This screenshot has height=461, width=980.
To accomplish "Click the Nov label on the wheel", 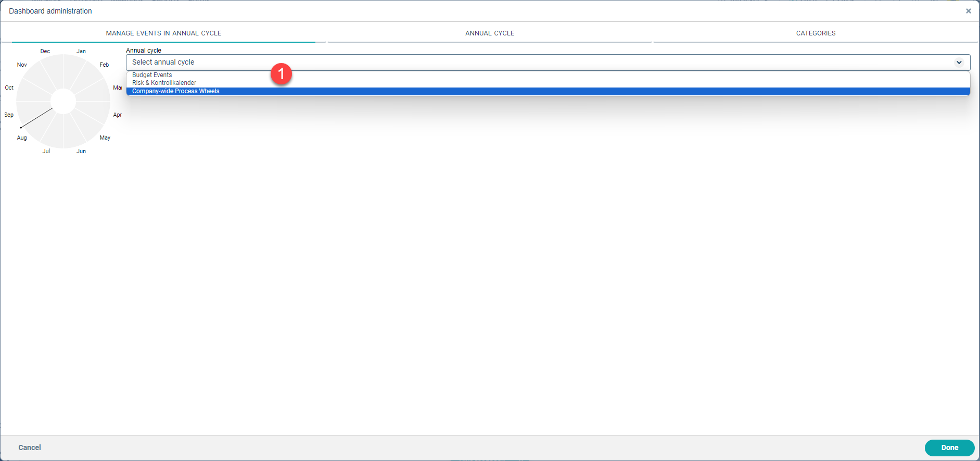I will tap(22, 65).
